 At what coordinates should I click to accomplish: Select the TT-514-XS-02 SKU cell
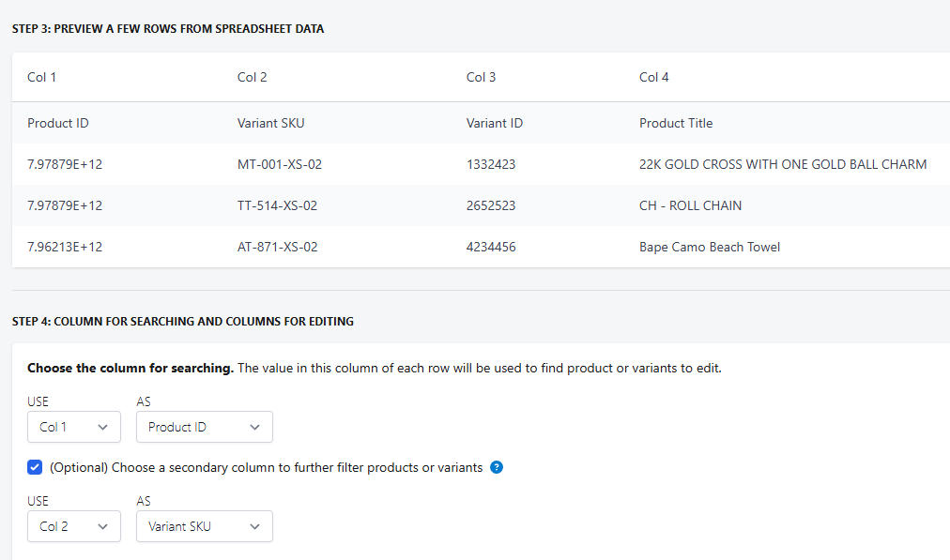click(x=278, y=205)
